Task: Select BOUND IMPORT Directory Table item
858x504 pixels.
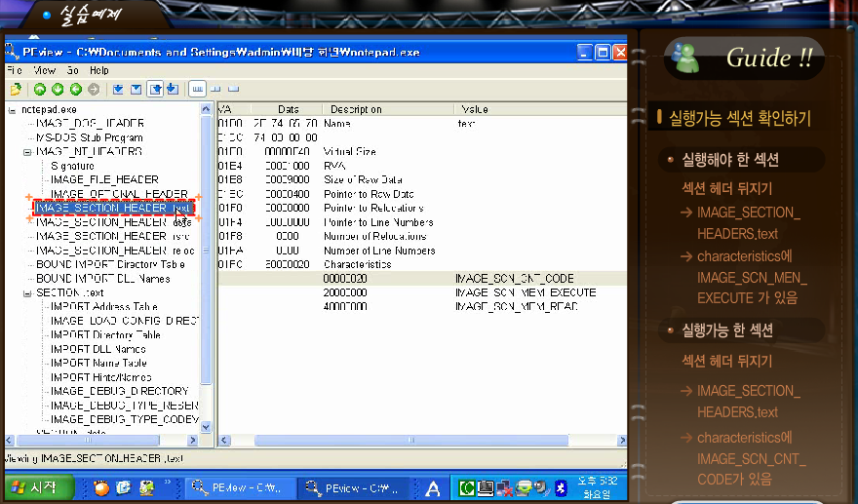Action: pyautogui.click(x=110, y=264)
